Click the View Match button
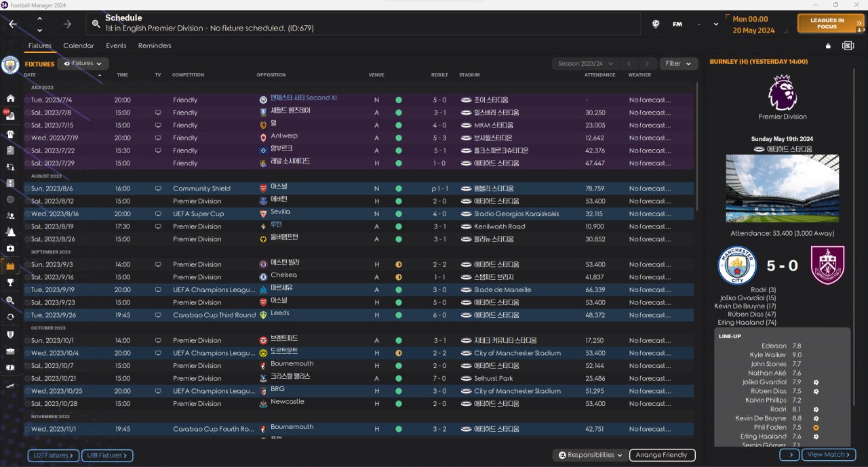The image size is (868, 467). 829,455
